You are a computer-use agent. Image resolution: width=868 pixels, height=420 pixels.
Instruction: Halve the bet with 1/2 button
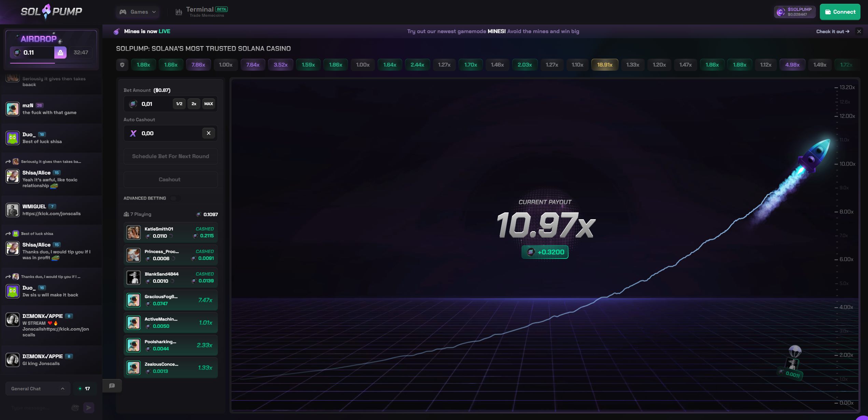(179, 104)
